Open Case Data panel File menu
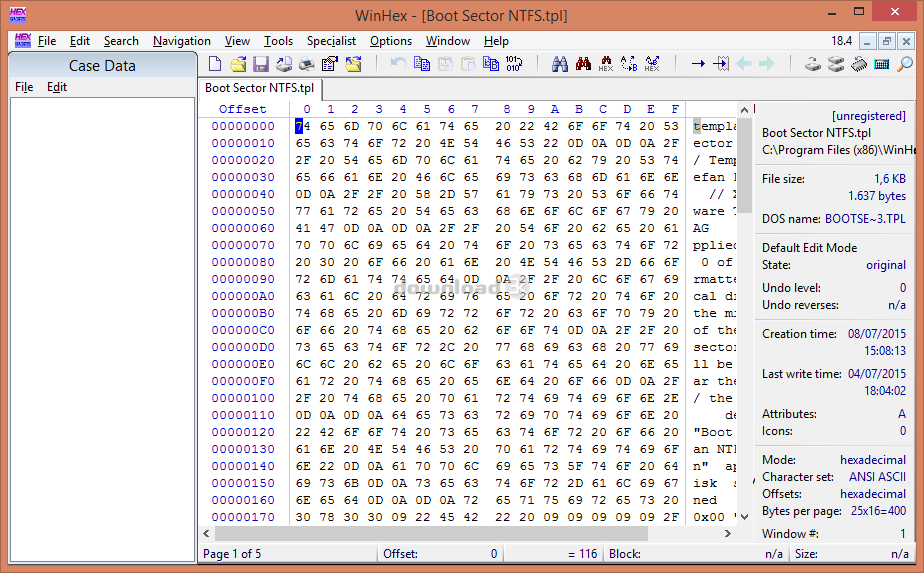 pos(24,87)
